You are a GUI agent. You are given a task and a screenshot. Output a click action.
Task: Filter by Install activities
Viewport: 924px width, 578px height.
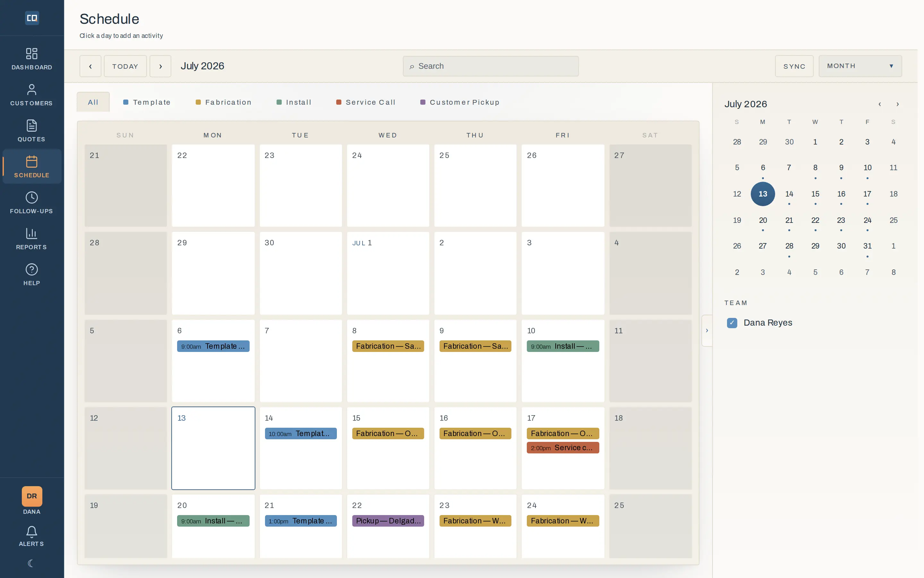tap(294, 102)
